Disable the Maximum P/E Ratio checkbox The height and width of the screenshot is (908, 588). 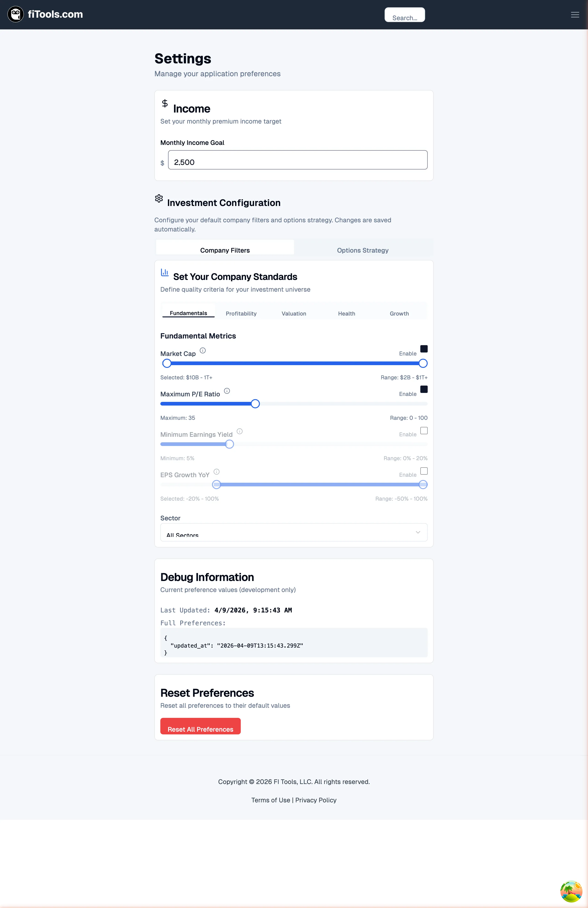[x=424, y=389]
